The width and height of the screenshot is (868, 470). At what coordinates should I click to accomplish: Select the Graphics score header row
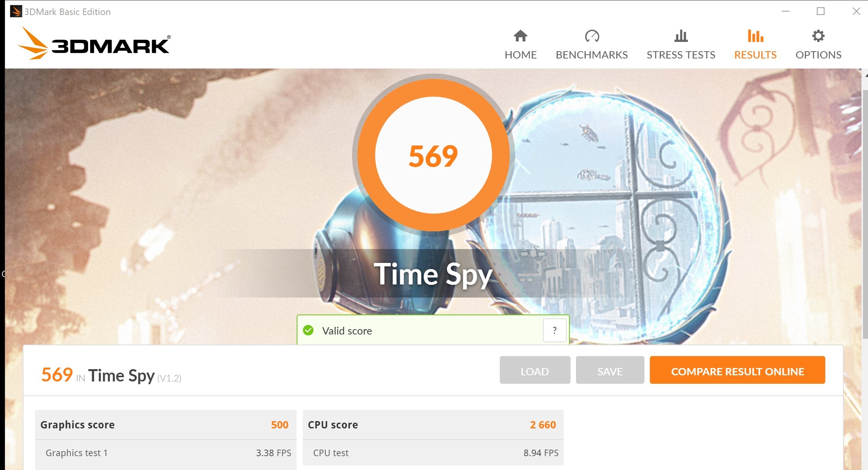pyautogui.click(x=165, y=425)
